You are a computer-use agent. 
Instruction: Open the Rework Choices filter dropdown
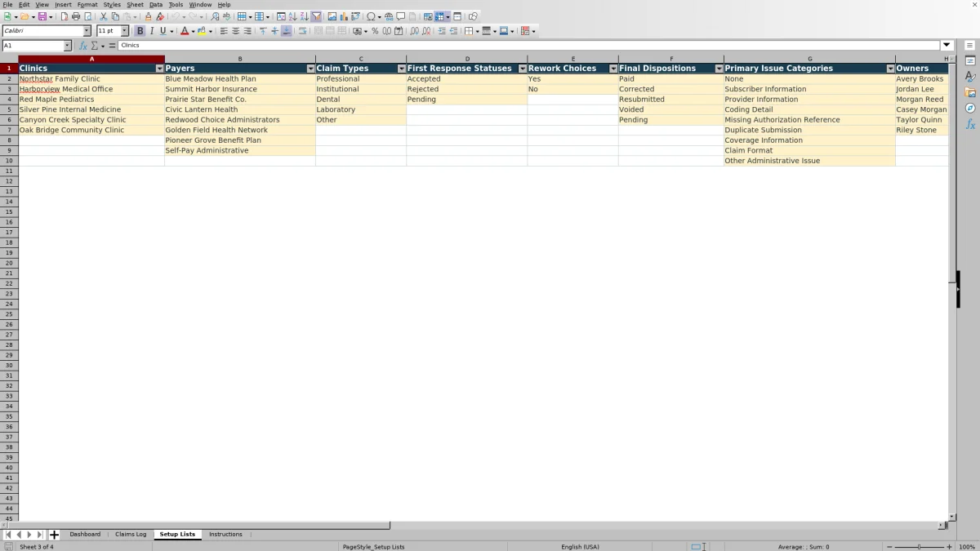613,69
